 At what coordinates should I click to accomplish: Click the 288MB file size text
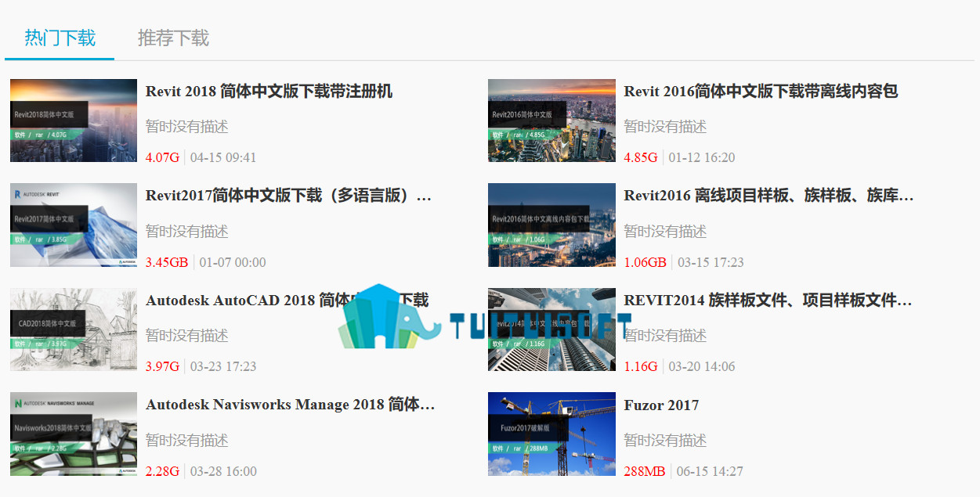(645, 471)
